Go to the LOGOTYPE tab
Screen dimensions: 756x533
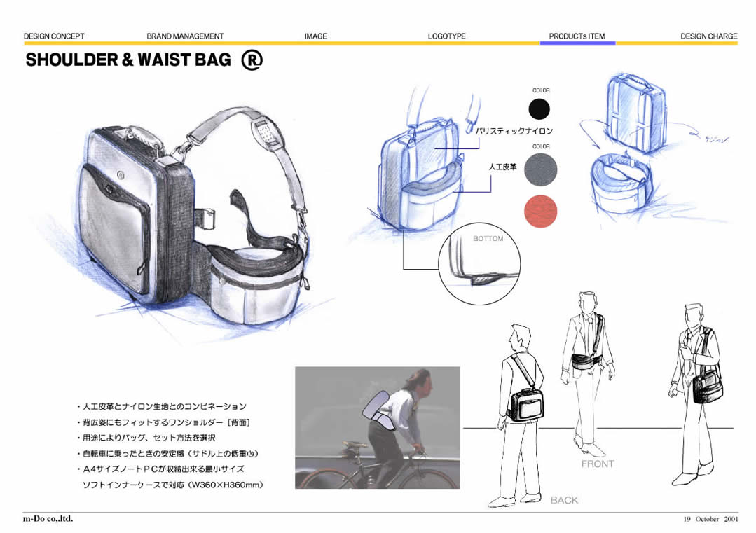[x=446, y=36]
